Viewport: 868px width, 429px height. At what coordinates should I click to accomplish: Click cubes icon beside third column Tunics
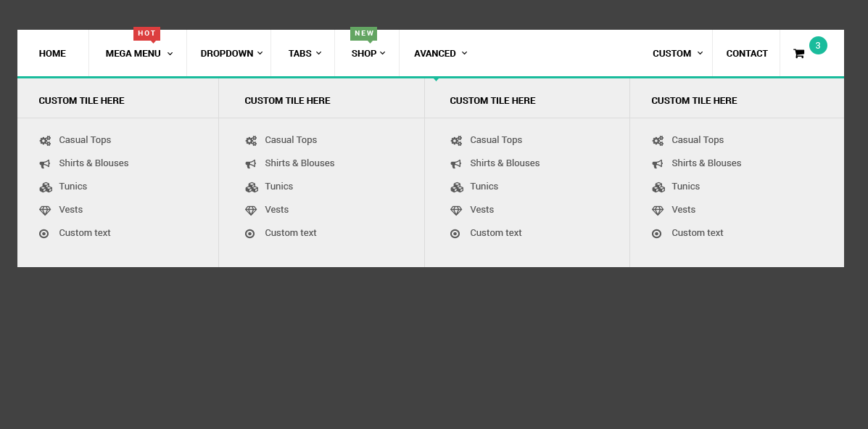click(x=457, y=187)
